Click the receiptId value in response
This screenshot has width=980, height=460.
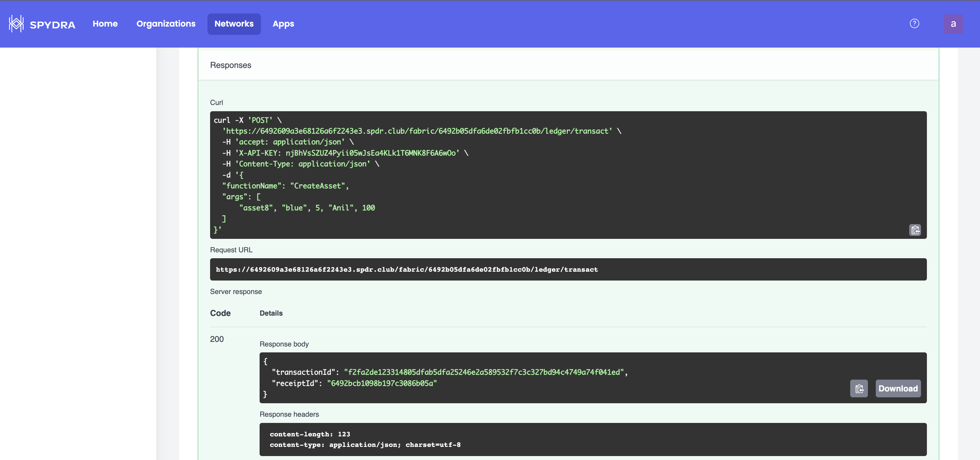click(x=382, y=383)
